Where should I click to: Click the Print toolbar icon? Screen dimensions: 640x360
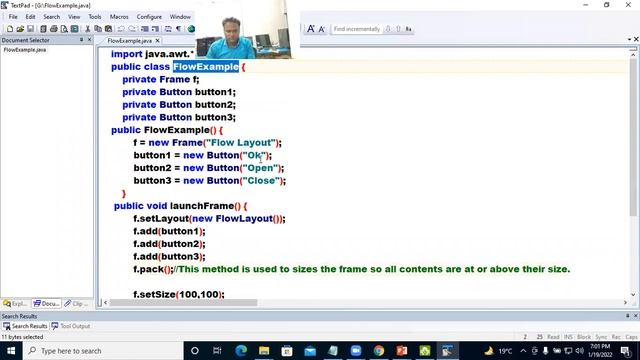[53, 29]
